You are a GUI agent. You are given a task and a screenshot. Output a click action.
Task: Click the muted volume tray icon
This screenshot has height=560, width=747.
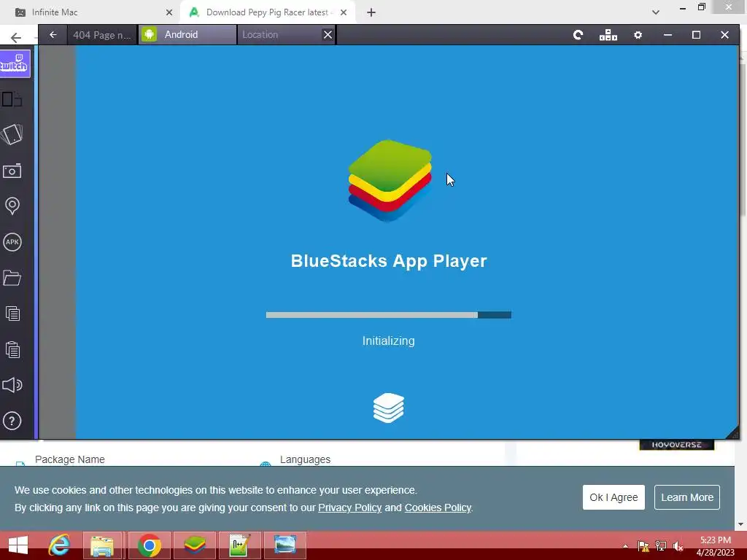pyautogui.click(x=678, y=546)
